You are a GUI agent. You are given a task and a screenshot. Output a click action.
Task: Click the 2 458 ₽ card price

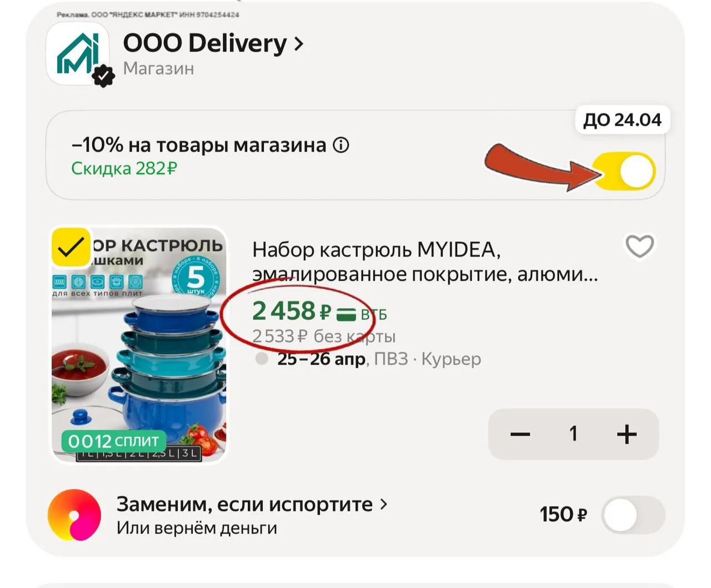tap(292, 311)
